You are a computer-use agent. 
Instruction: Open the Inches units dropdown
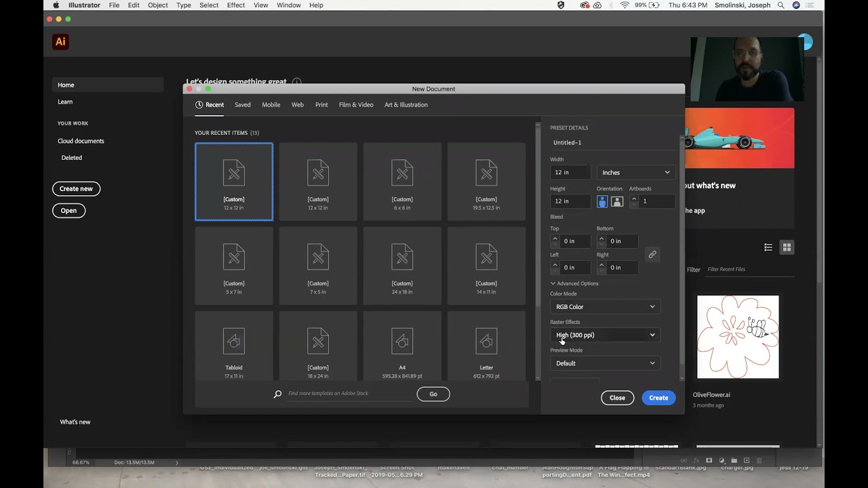tap(636, 172)
